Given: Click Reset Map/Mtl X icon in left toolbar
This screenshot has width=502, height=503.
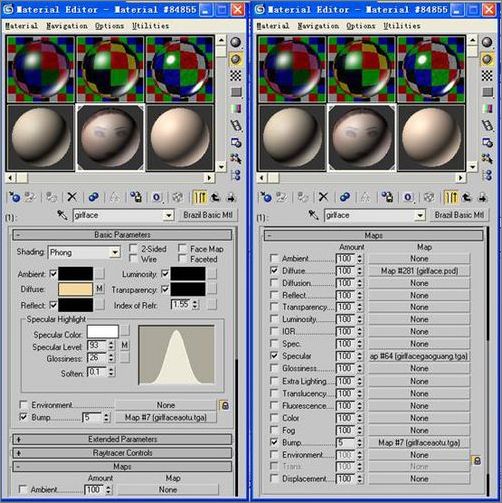Looking at the screenshot, I should [x=72, y=197].
